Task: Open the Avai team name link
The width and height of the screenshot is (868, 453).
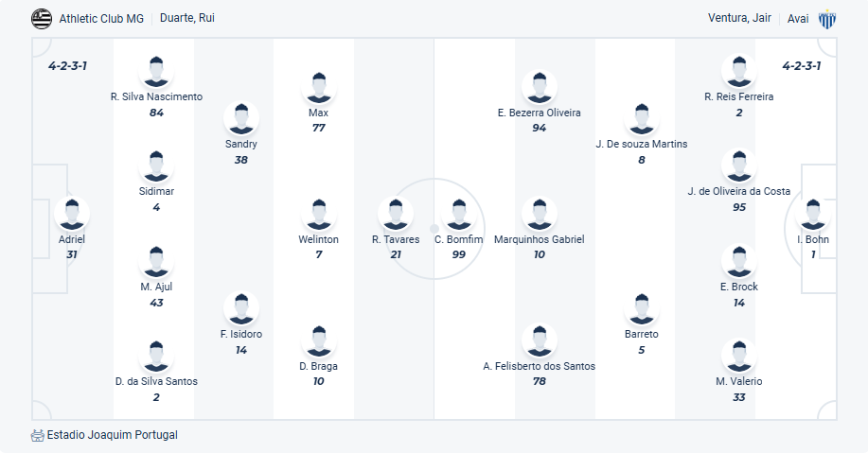Action: click(798, 18)
